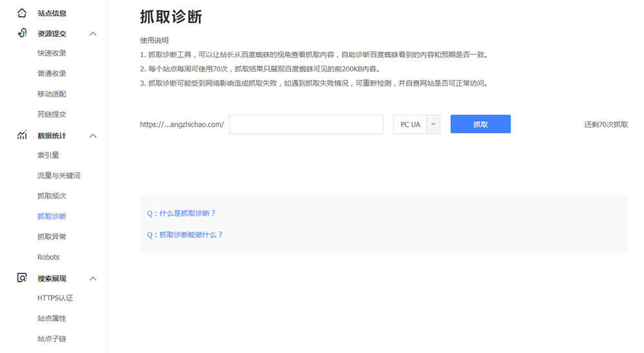Open HTTPS认证 sidebar item
This screenshot has width=644, height=353.
[55, 298]
